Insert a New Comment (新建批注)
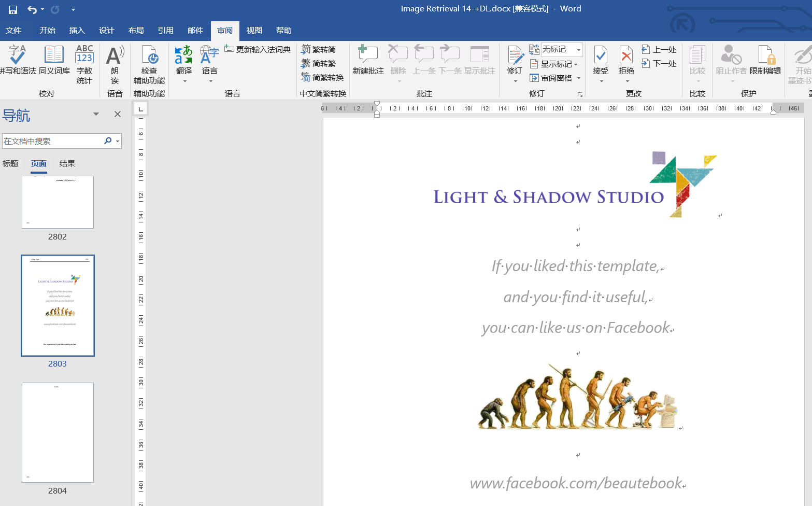The width and height of the screenshot is (812, 506). coord(368,60)
